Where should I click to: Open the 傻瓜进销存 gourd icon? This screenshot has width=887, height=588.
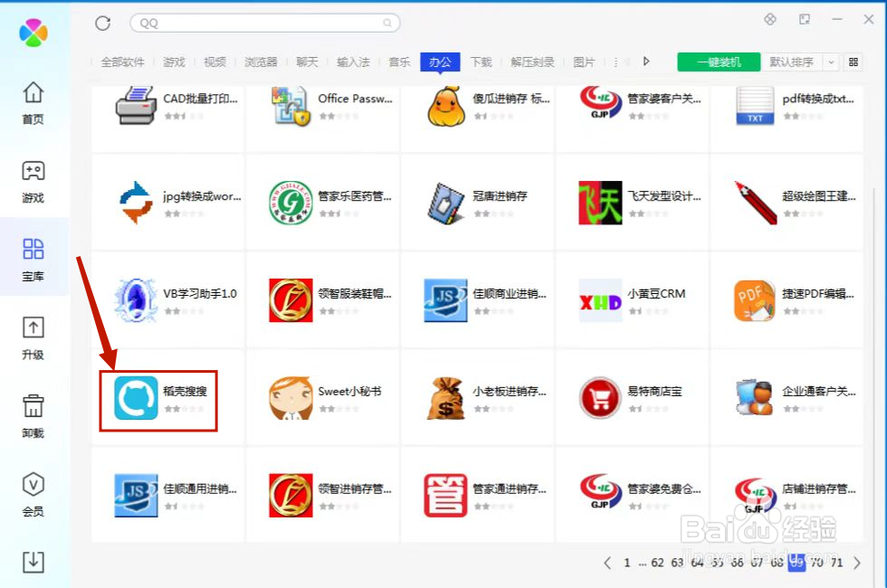[445, 106]
